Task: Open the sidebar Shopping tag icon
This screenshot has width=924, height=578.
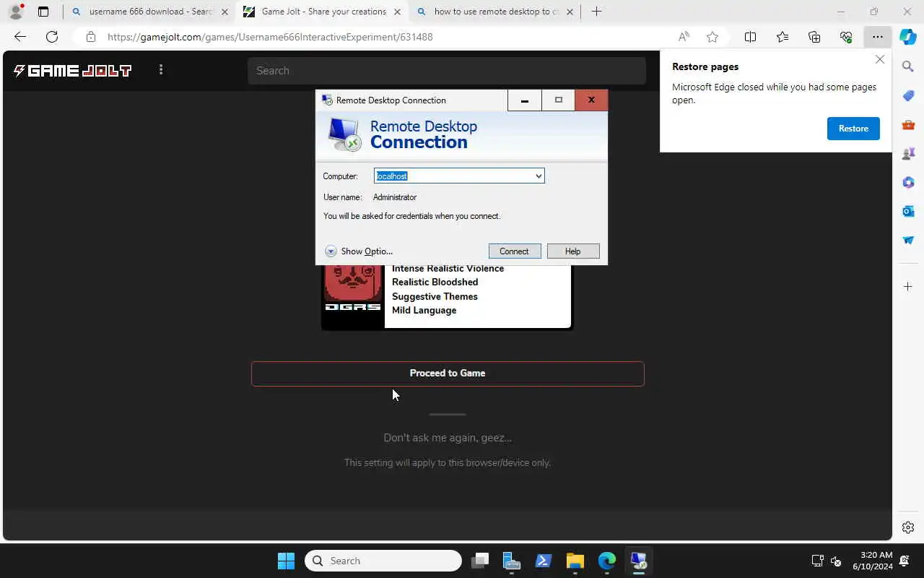Action: [x=908, y=95]
